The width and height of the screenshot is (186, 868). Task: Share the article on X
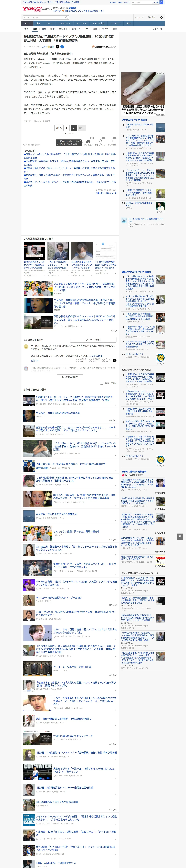pos(57,47)
